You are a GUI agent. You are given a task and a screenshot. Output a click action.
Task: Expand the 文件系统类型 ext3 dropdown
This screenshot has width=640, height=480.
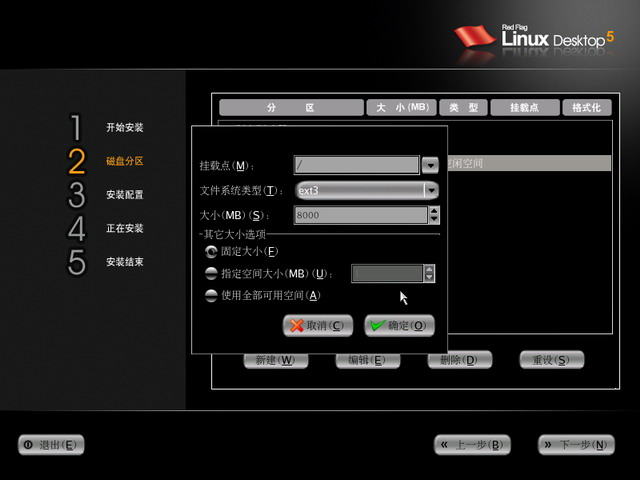(431, 189)
